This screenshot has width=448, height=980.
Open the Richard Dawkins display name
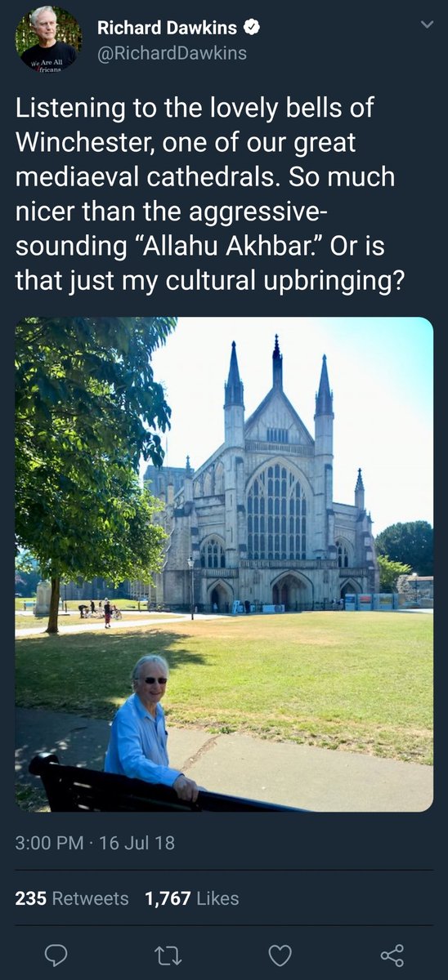coord(167,28)
